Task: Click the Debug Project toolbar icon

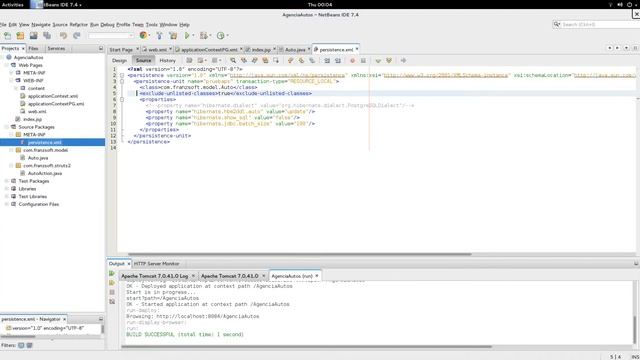Action: pyautogui.click(x=203, y=36)
